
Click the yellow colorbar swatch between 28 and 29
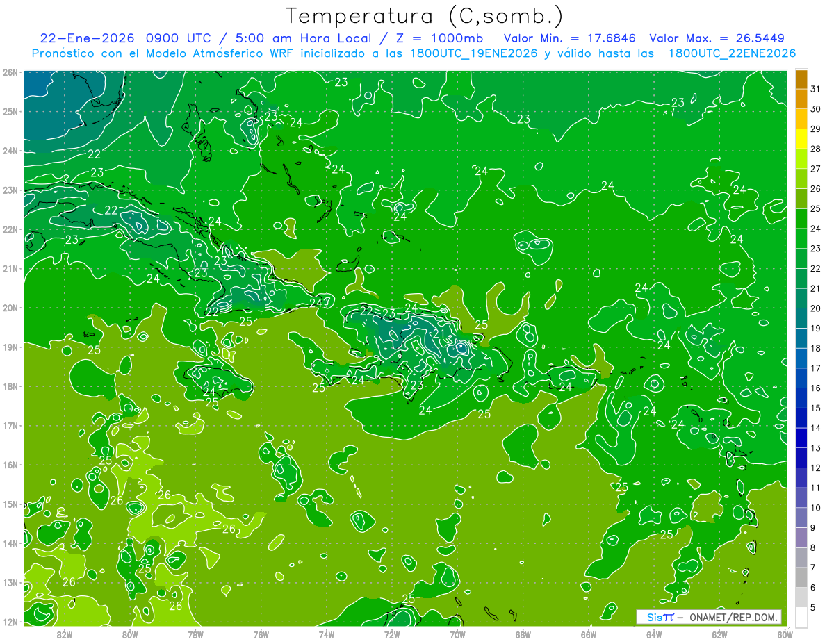point(801,139)
